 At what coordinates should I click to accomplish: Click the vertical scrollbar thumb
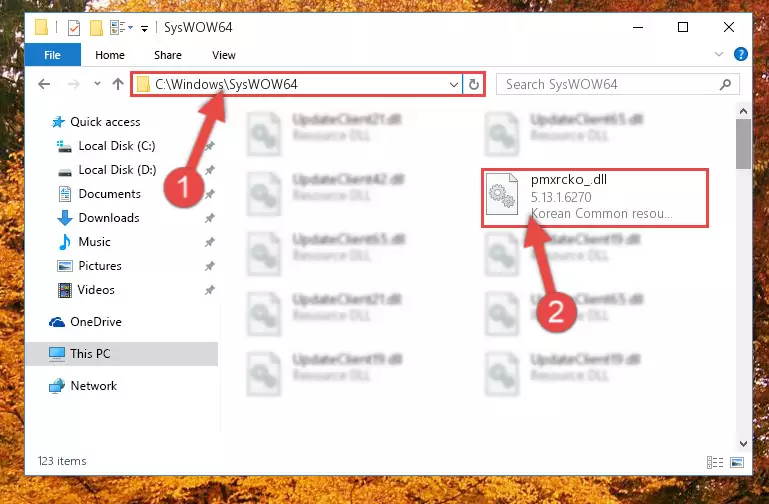(x=743, y=144)
